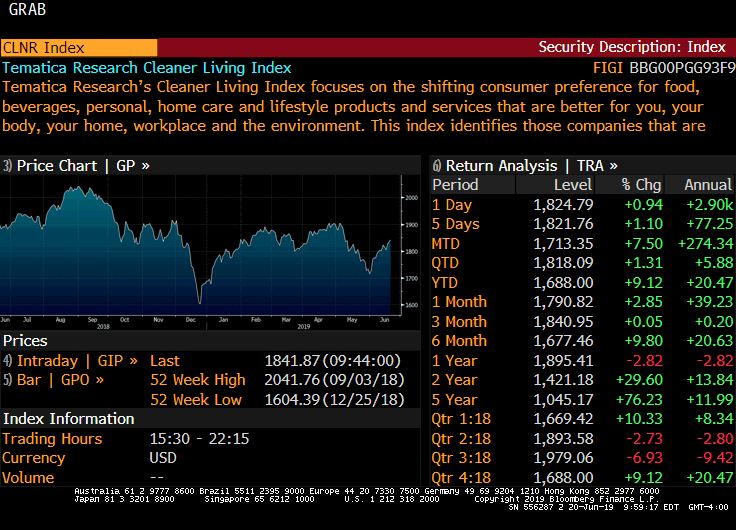The height and width of the screenshot is (530, 736).
Task: Open the Bar GPO link
Action: tap(54, 380)
